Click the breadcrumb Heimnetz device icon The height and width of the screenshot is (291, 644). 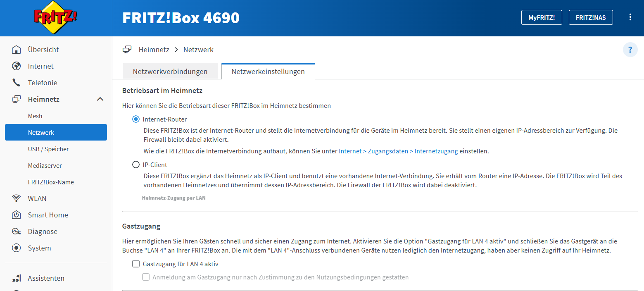coord(127,50)
